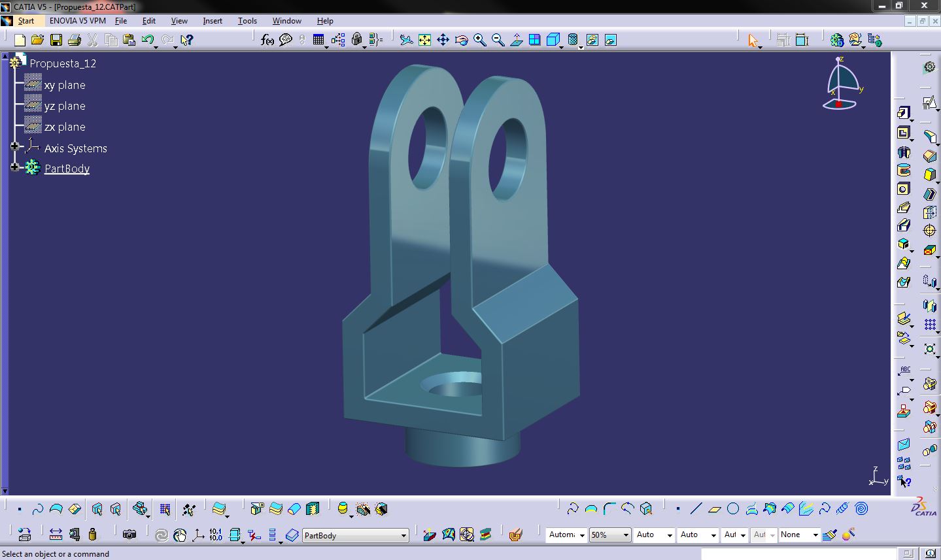This screenshot has height=560, width=941.
Task: Save the part with the floppy icon
Action: tap(56, 40)
